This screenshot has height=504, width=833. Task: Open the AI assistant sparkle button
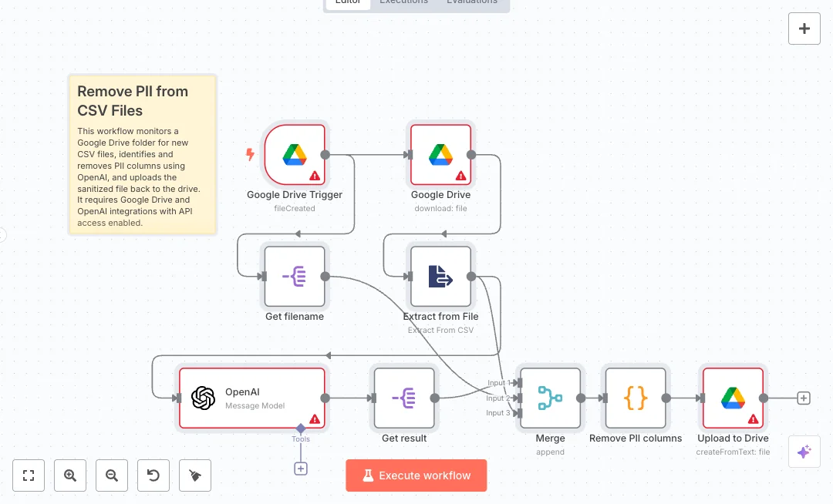click(x=804, y=452)
